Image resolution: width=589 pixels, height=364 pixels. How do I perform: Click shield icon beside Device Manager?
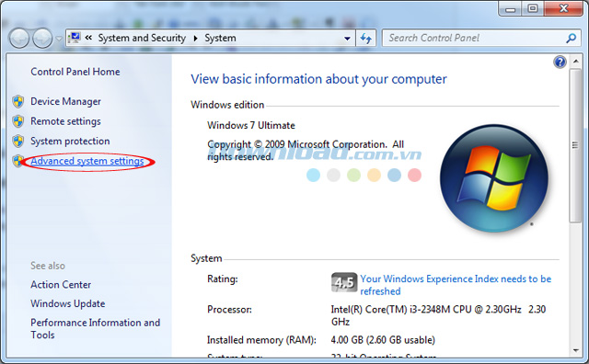18,102
